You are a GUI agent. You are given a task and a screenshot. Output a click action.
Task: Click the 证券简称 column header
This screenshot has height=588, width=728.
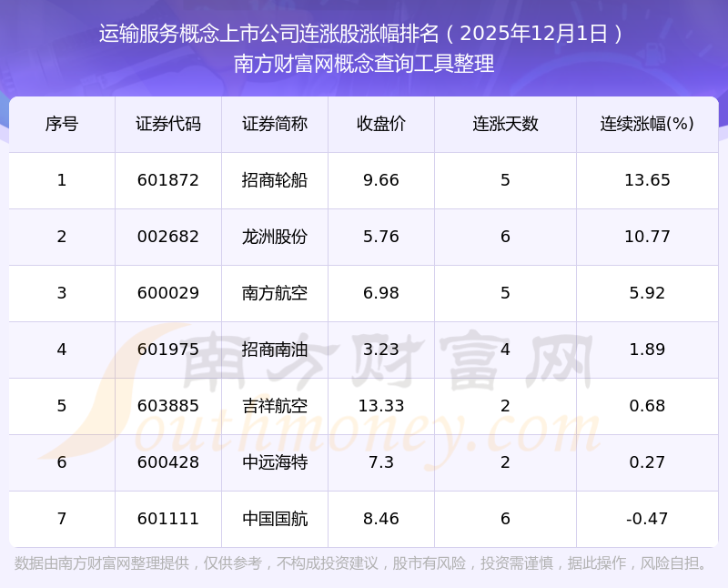click(275, 124)
